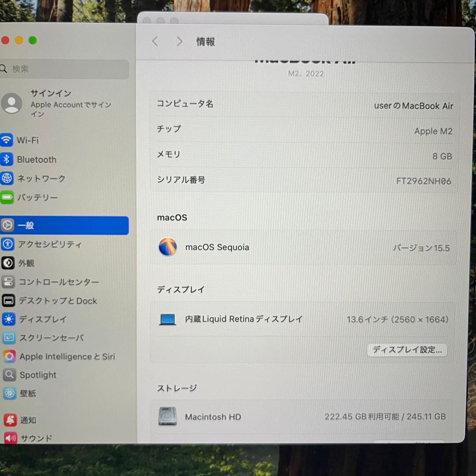Viewport: 476px width, 476px height.
Task: Click inside the 検索 search field
Action: [64, 69]
